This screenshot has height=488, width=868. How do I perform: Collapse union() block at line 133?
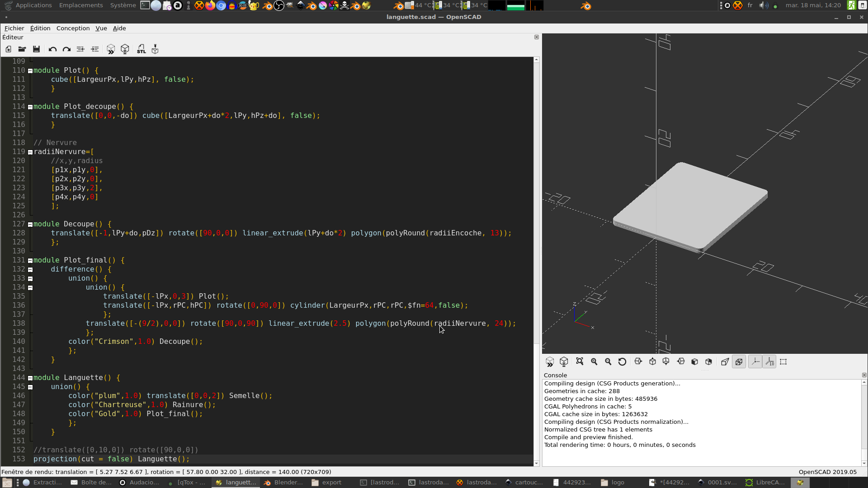pos(30,279)
